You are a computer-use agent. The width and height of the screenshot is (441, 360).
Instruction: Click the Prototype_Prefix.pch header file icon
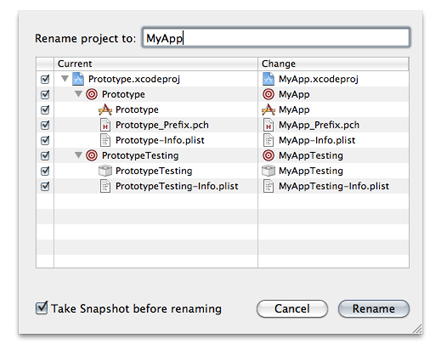point(105,125)
